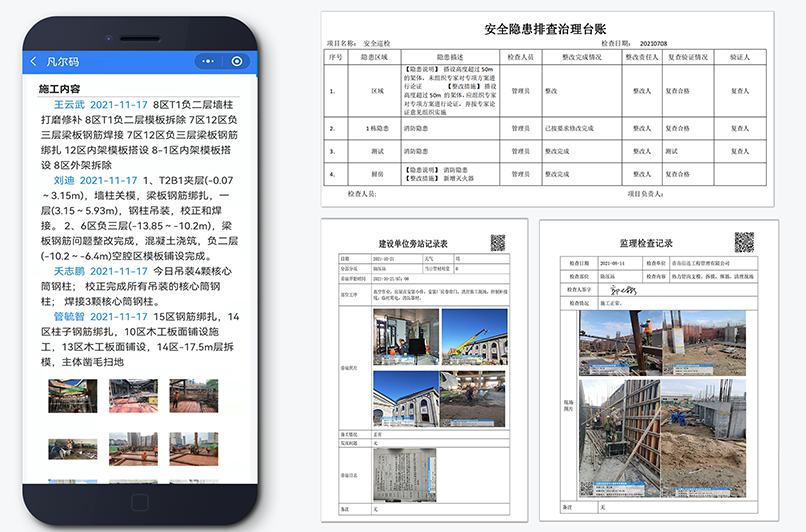Screen dimensions: 806x532
Task: Open yellow crane photo in 旁站记录表
Action: pos(474,337)
